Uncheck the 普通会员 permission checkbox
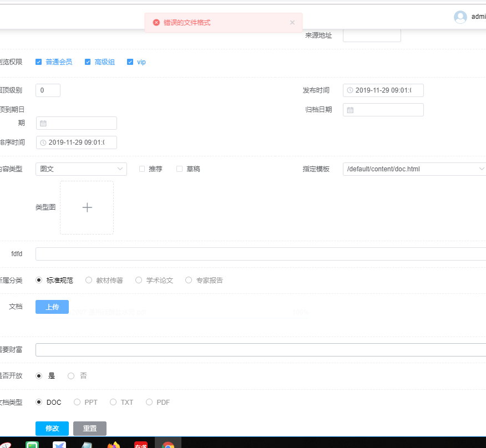The width and height of the screenshot is (486, 448). point(39,62)
